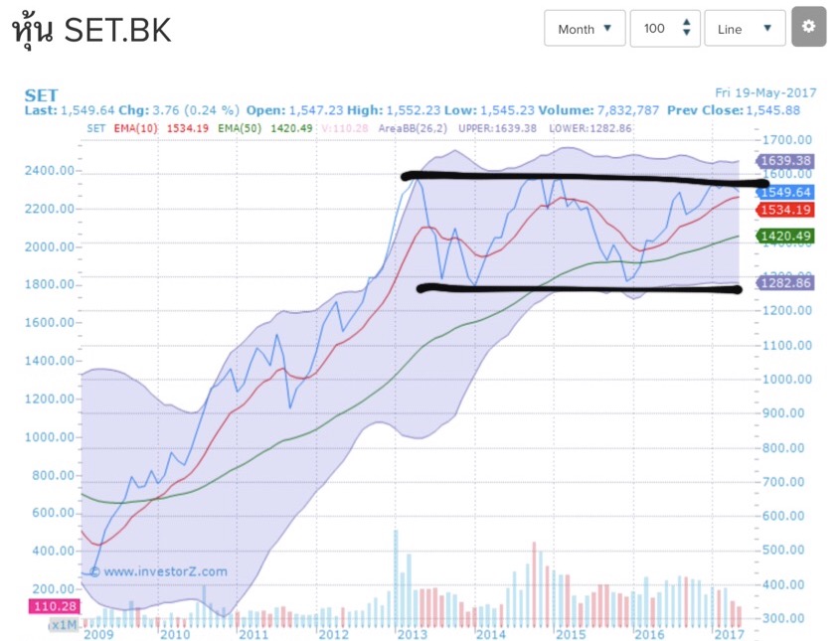Screen dimensions: 840x641
Task: Click the green 1420.49 EMA tag
Action: (x=785, y=236)
